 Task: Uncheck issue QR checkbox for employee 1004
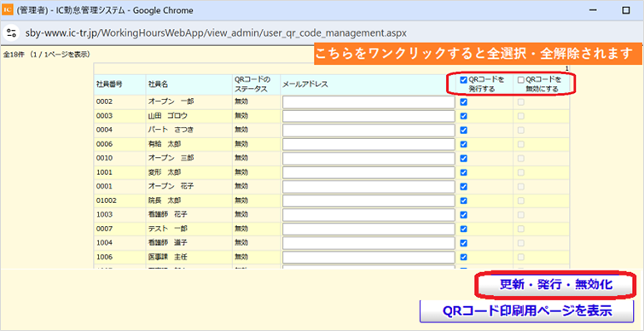pyautogui.click(x=464, y=243)
